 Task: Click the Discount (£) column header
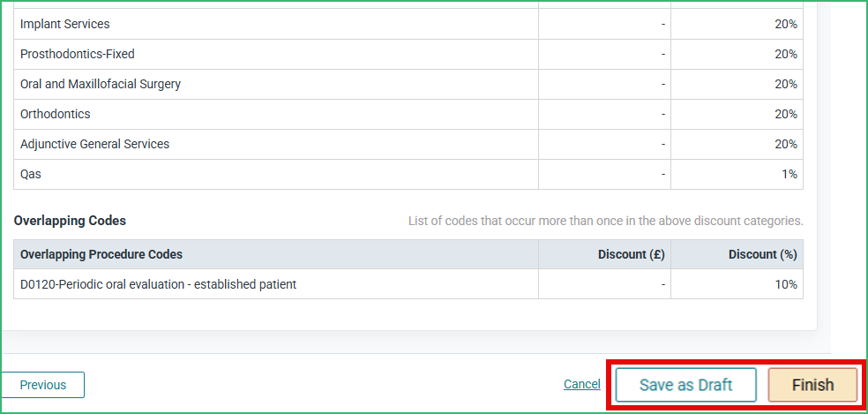coord(631,254)
